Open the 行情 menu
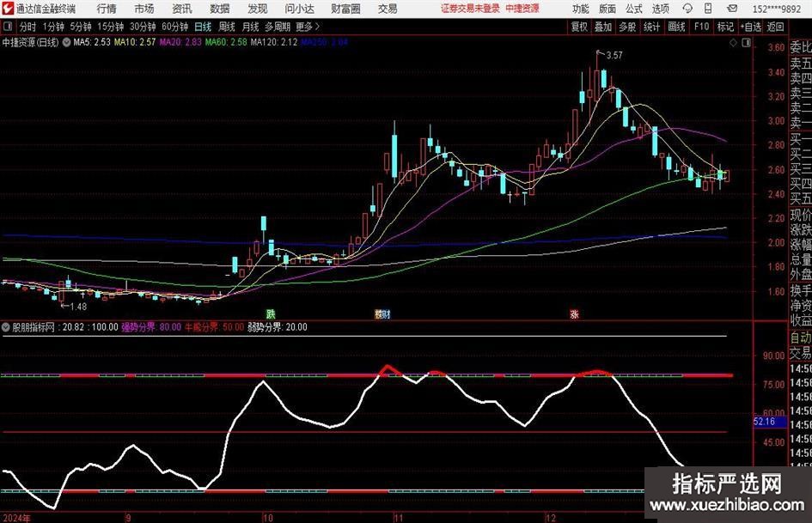The height and width of the screenshot is (523, 812). (107, 9)
